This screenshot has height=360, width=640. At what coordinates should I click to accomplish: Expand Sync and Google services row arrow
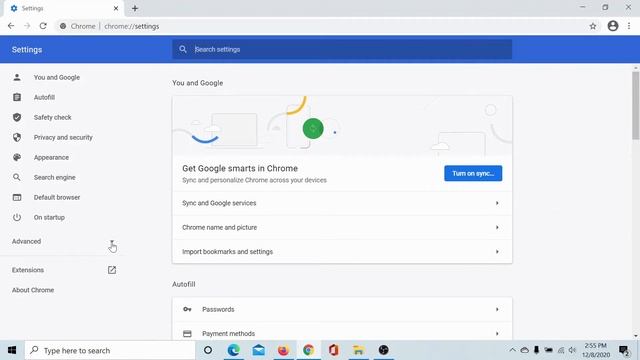tap(497, 203)
